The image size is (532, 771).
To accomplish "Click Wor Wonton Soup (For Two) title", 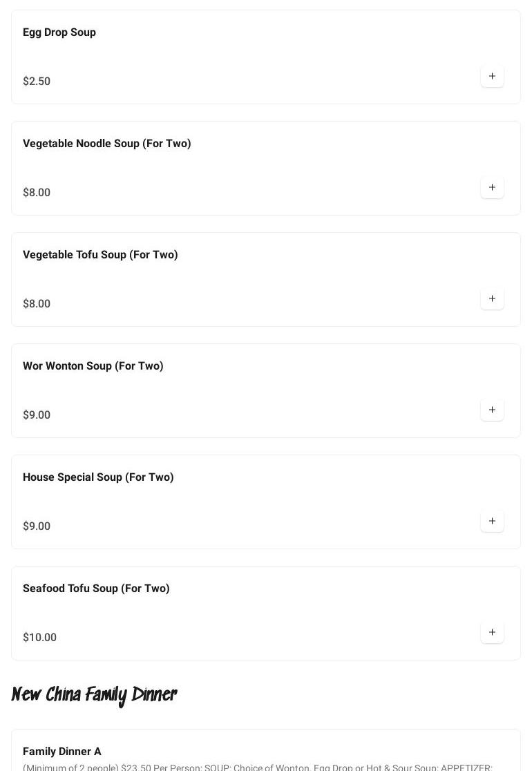I will tap(93, 366).
